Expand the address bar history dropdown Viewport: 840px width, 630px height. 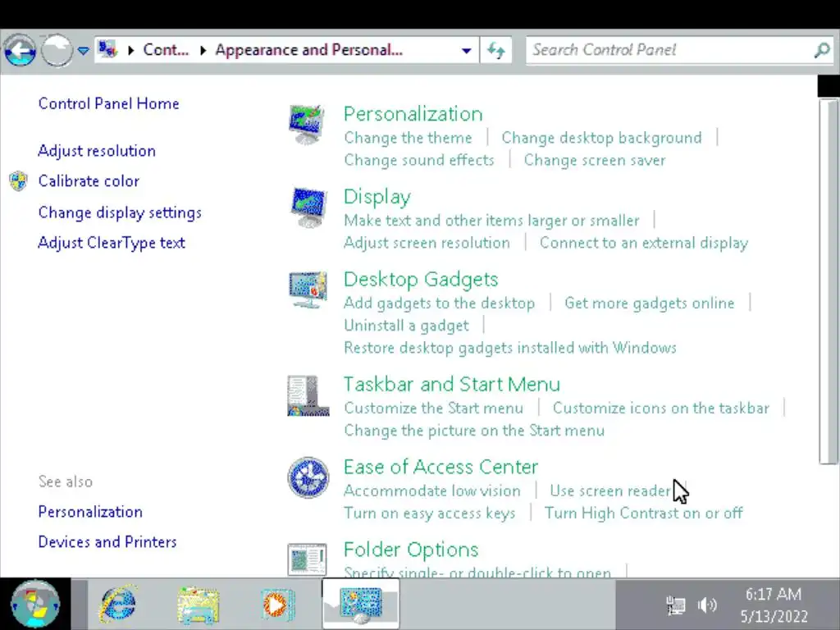(x=466, y=51)
